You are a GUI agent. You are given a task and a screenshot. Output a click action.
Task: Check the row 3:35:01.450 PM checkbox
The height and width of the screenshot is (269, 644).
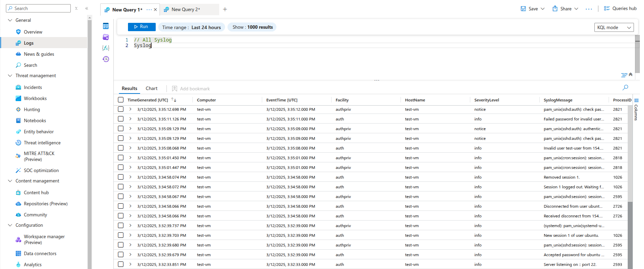pos(121,158)
